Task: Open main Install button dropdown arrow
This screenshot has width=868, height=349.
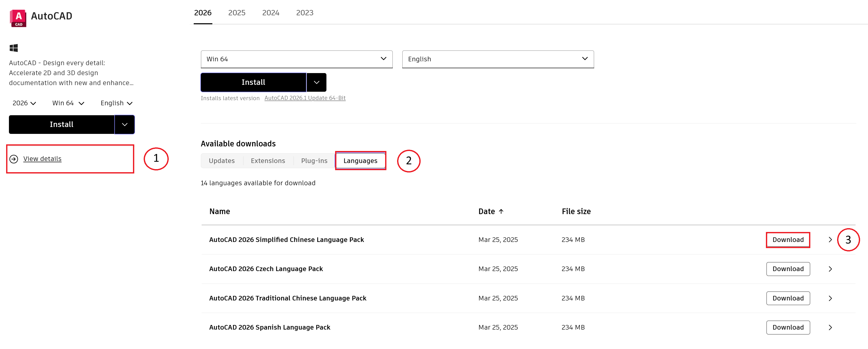Action: click(316, 82)
